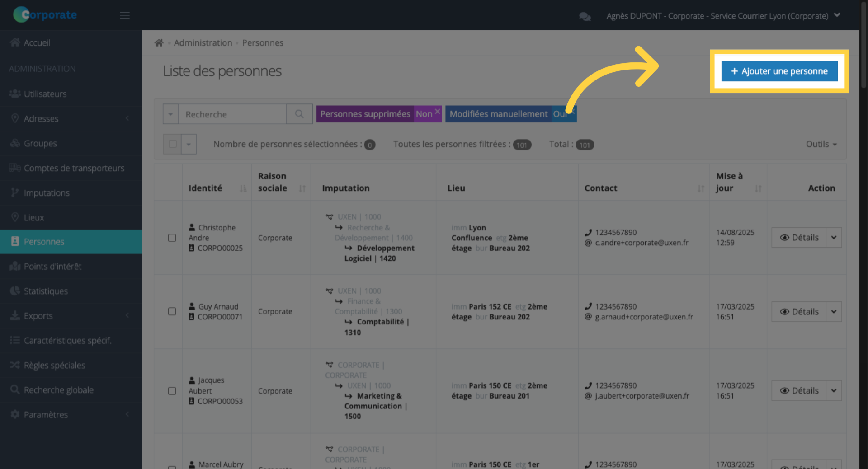Check Christophe Andre's row checkbox
The width and height of the screenshot is (868, 469).
(x=172, y=238)
